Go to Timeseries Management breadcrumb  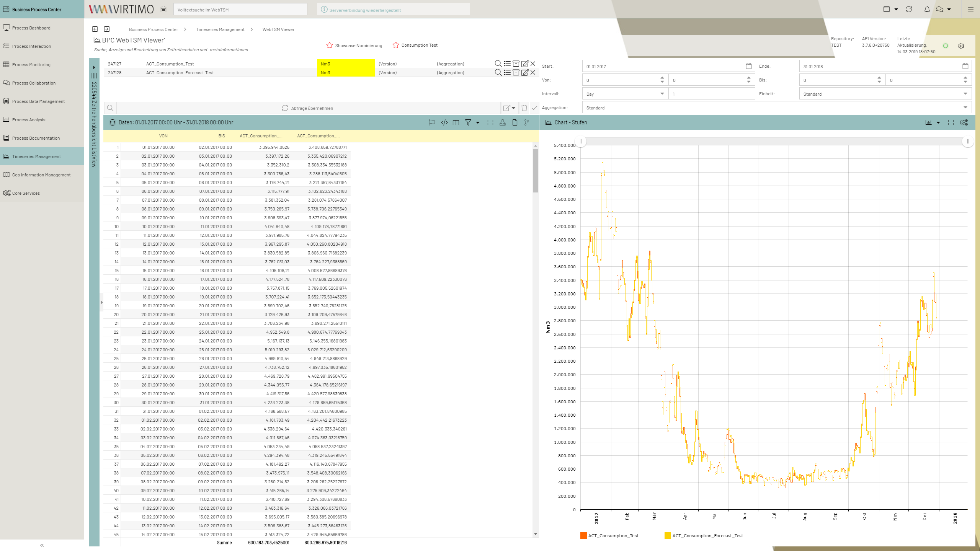[x=220, y=29]
